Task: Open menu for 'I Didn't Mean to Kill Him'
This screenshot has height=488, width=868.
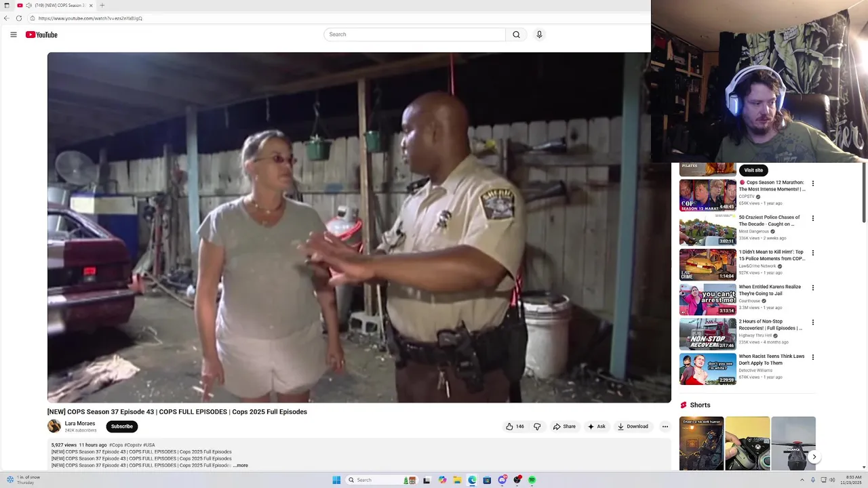Action: pyautogui.click(x=813, y=253)
